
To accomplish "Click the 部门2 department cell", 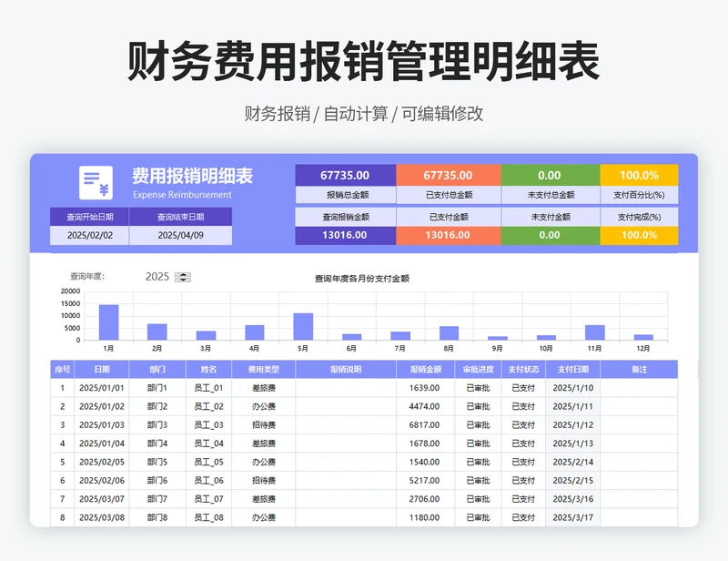I will click(x=157, y=406).
